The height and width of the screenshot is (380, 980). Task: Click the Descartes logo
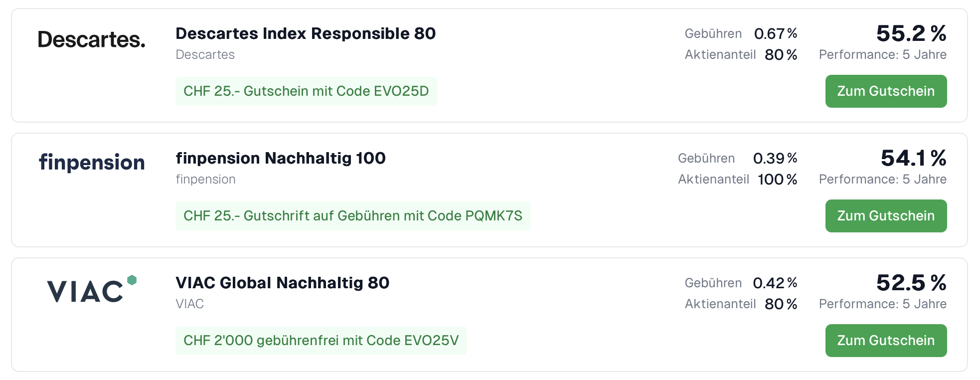point(92,39)
